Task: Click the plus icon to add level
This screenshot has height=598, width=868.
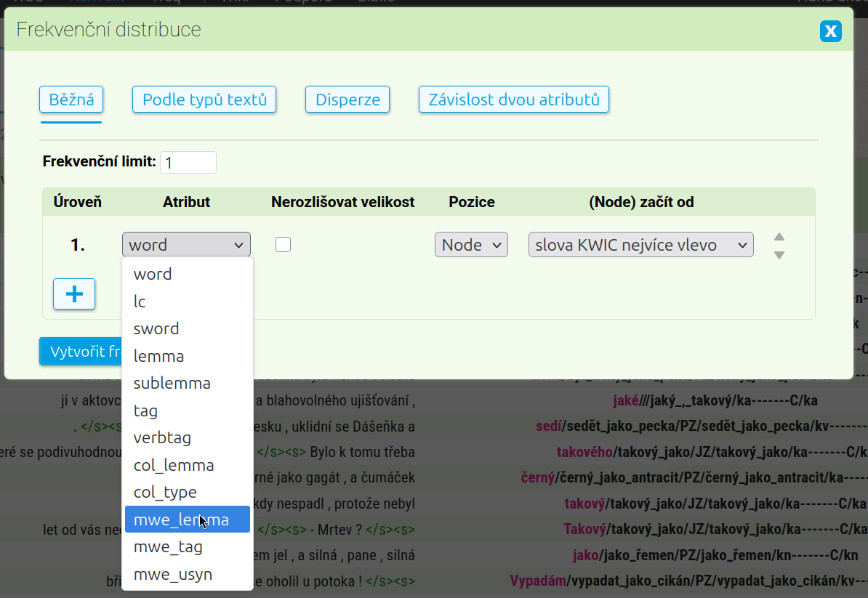Action: tap(74, 294)
